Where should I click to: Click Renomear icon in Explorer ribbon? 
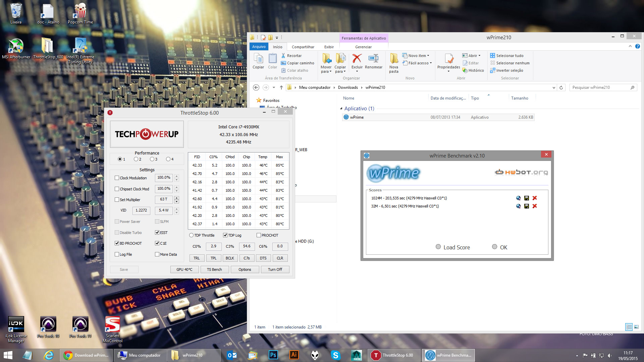coord(373,61)
